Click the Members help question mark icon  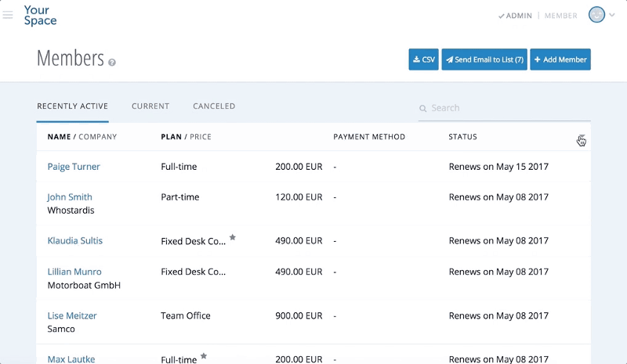(112, 63)
